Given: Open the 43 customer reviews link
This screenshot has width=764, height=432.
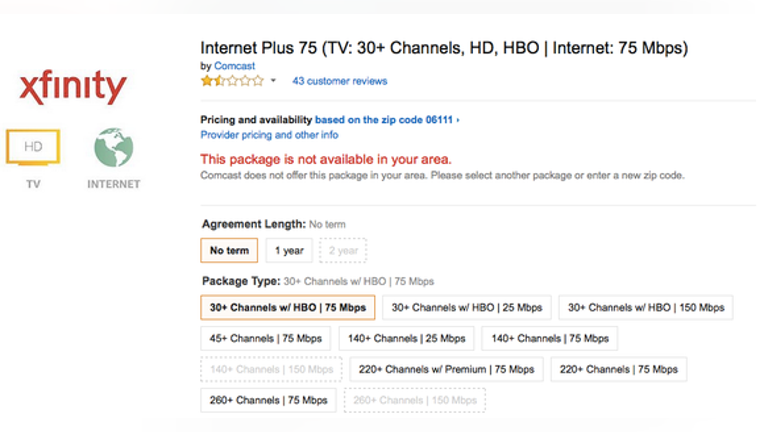Looking at the screenshot, I should [340, 81].
